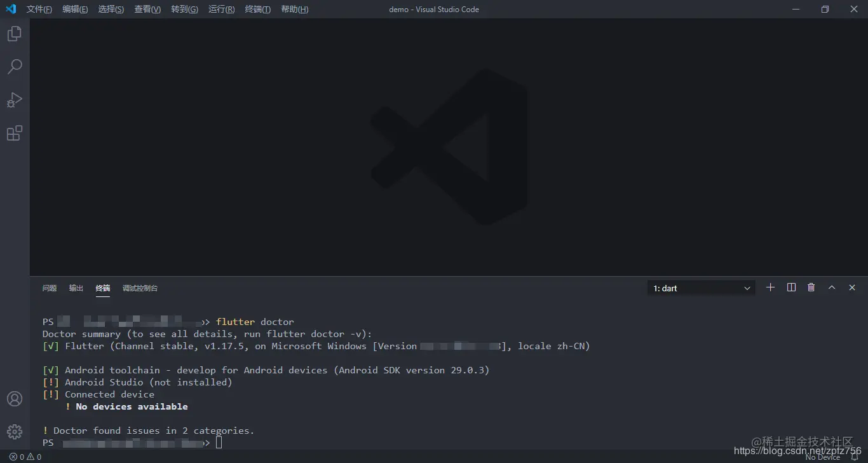Maximize the panel with up chevron
The height and width of the screenshot is (463, 868).
[x=832, y=287]
